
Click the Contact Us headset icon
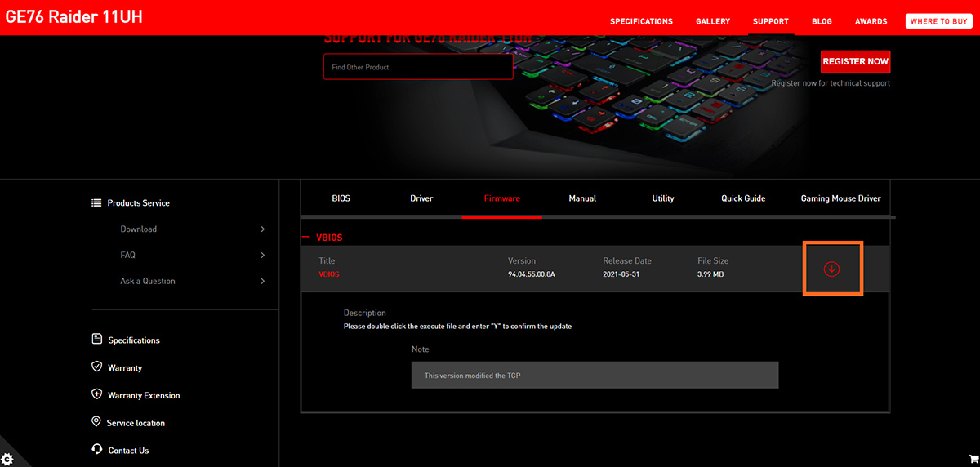tap(97, 450)
